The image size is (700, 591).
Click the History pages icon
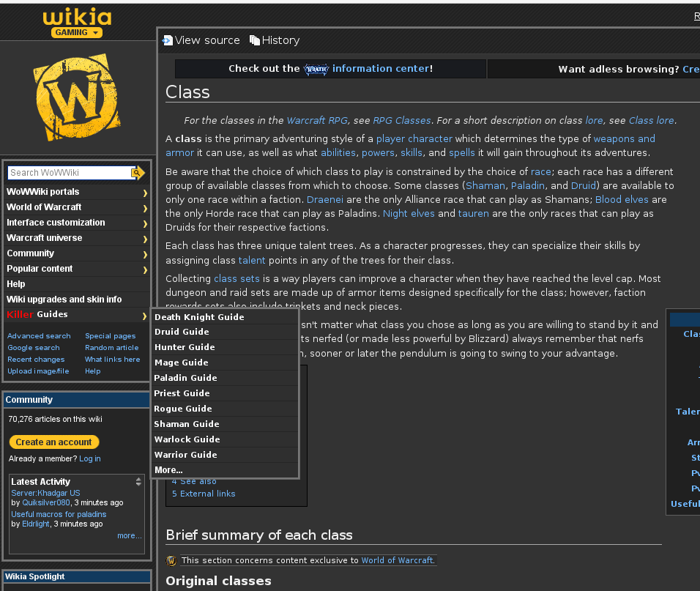coord(255,40)
